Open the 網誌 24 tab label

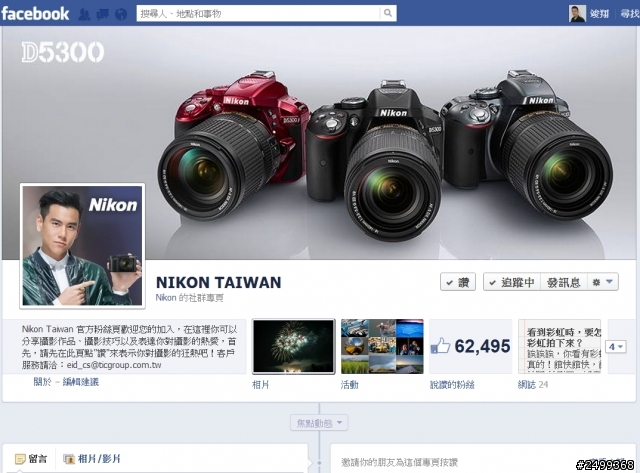click(533, 385)
